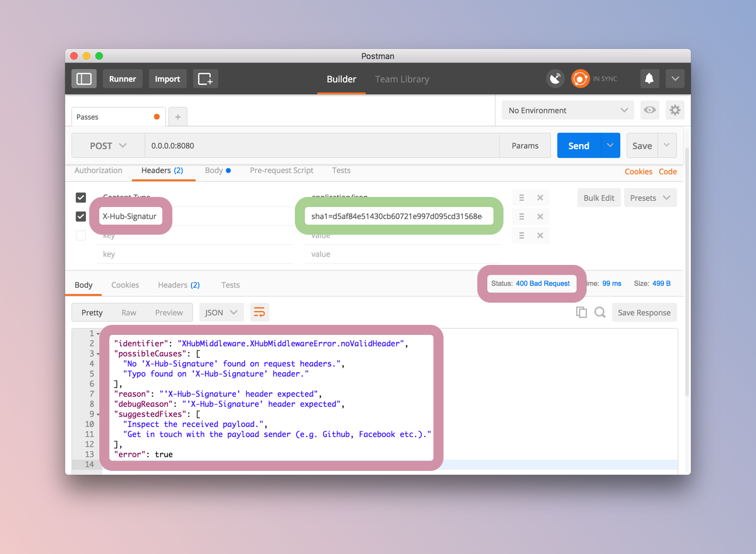Search within the response magnifier icon
This screenshot has height=554, width=756.
(x=600, y=312)
